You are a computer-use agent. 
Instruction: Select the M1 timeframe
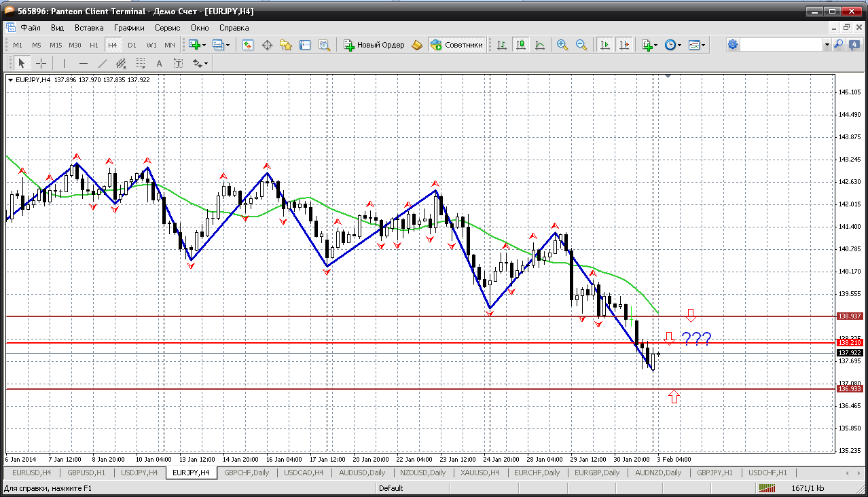click(x=18, y=45)
